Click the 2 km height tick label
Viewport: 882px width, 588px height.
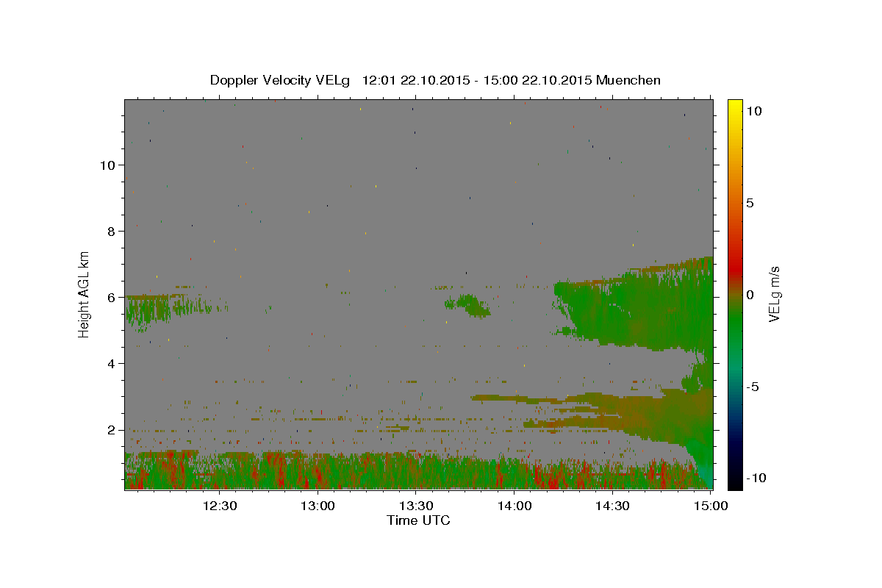[112, 430]
